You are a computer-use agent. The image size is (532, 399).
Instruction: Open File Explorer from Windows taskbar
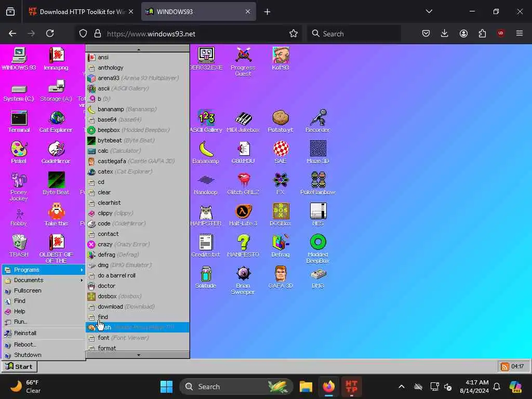click(x=305, y=387)
